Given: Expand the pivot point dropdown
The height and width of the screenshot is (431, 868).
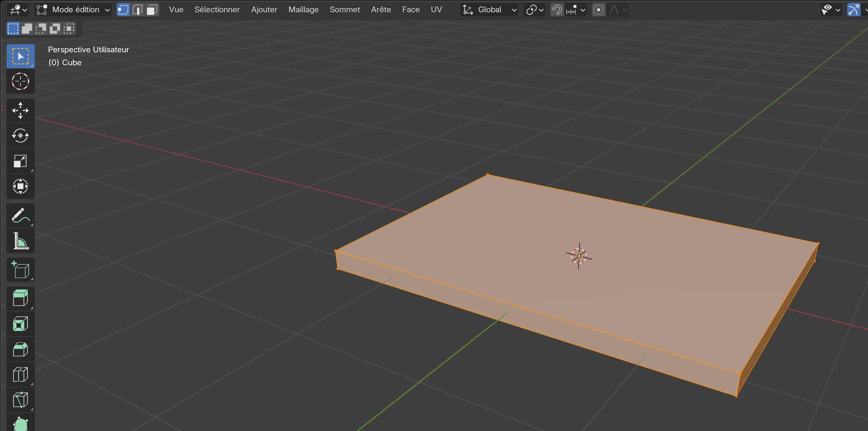Looking at the screenshot, I should click(x=535, y=10).
